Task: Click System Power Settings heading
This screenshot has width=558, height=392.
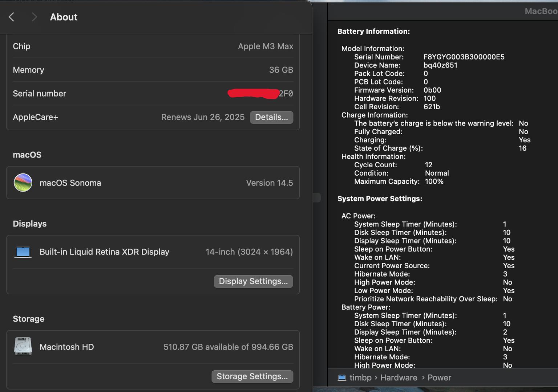Action: (x=380, y=199)
